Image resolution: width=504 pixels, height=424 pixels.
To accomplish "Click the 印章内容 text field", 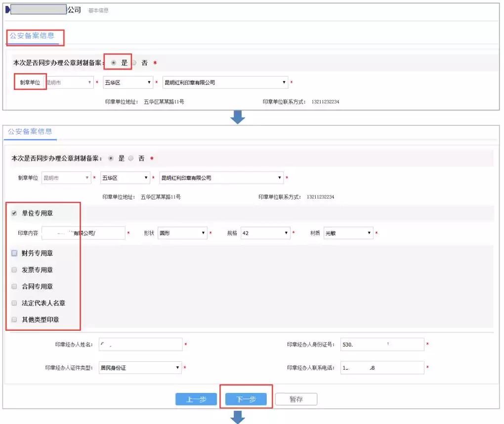I will point(83,233).
